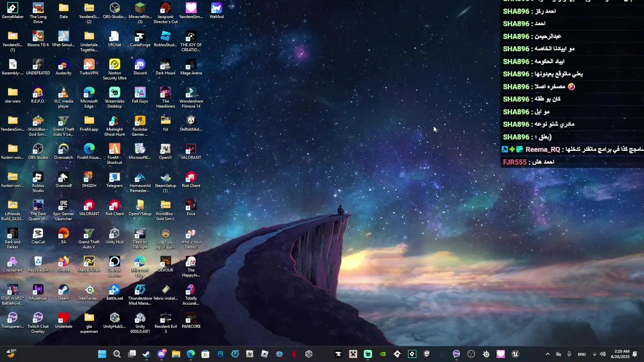Open Norton Security Ultra shortcut
Image resolution: width=644 pixels, height=362 pixels.
115,69
